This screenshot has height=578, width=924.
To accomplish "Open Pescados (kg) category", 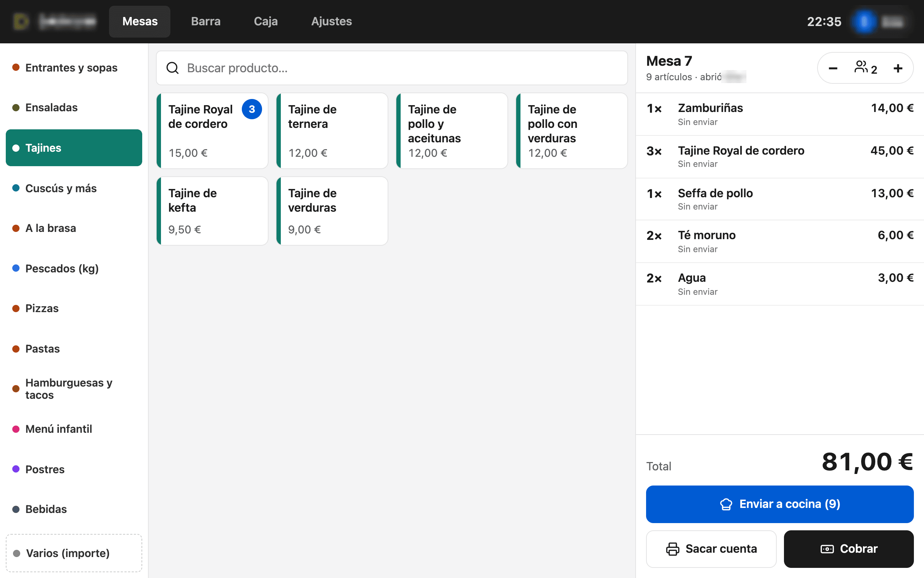I will pos(74,268).
